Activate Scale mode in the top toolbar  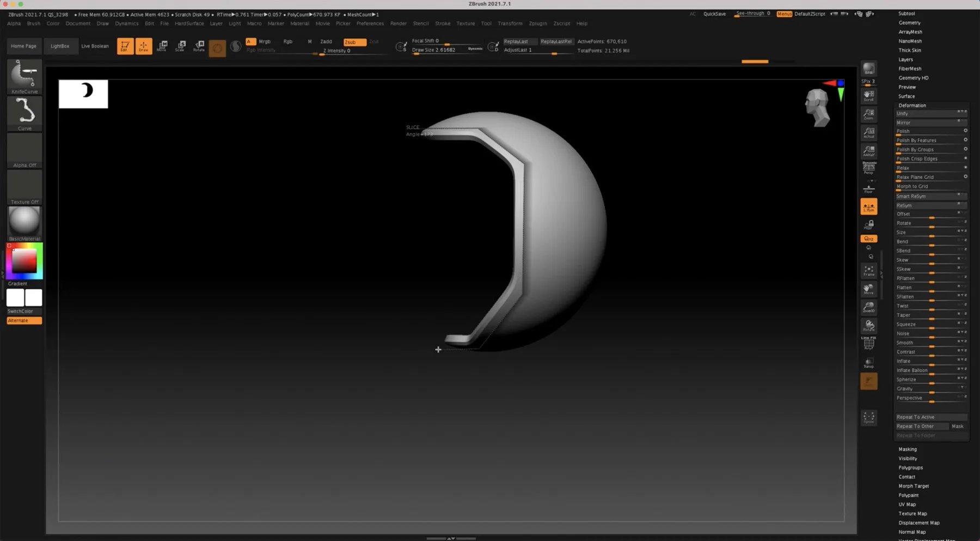(x=180, y=46)
